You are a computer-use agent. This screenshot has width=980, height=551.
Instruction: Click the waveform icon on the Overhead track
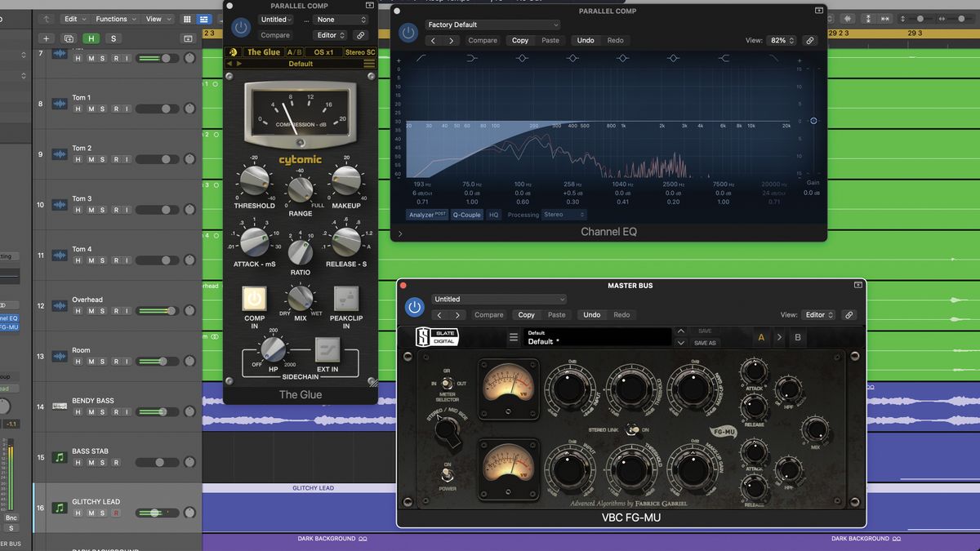pyautogui.click(x=59, y=306)
